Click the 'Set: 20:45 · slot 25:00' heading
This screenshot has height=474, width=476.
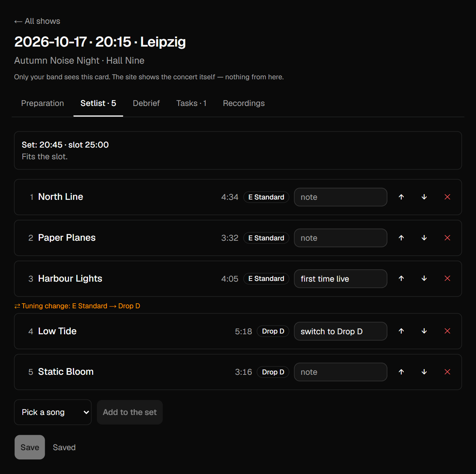pyautogui.click(x=65, y=145)
